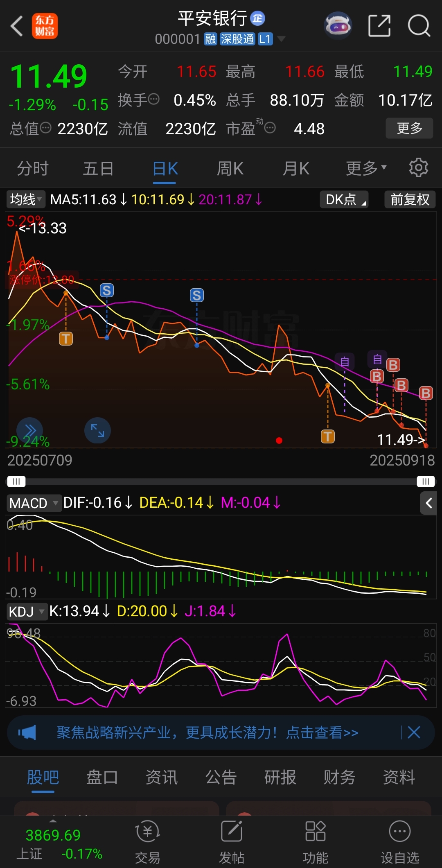442x868 pixels.
Task: Open the DK点 dropdown
Action: (344, 199)
